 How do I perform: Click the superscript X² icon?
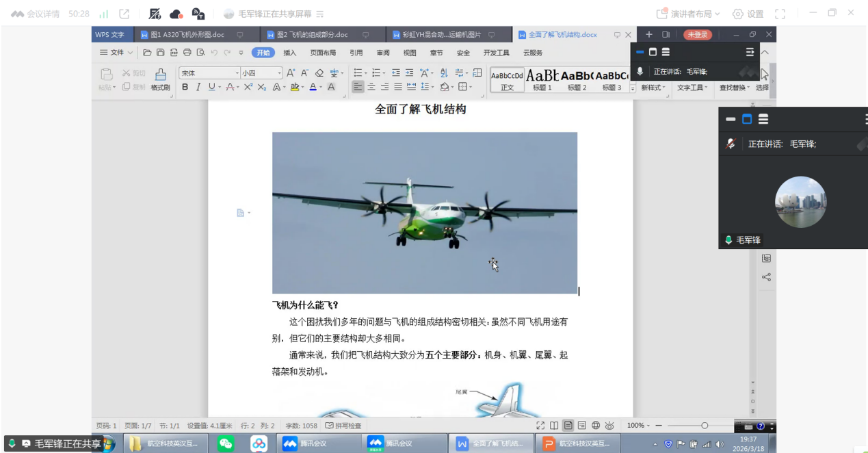tap(248, 87)
